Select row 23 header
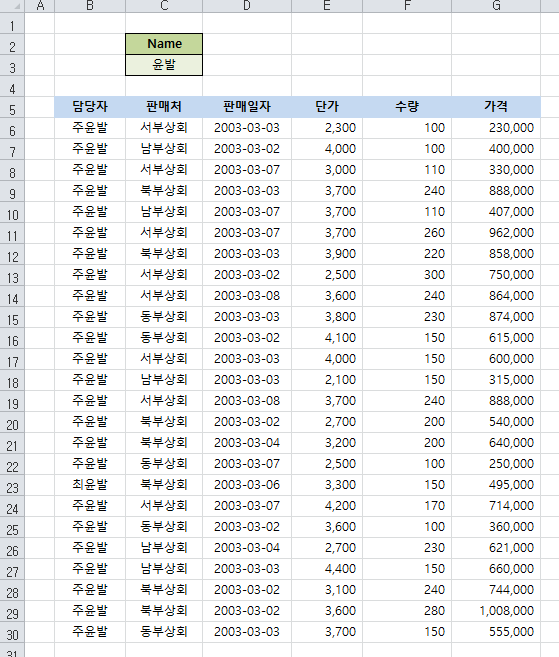Screen dimensions: 559x657 click(12, 485)
